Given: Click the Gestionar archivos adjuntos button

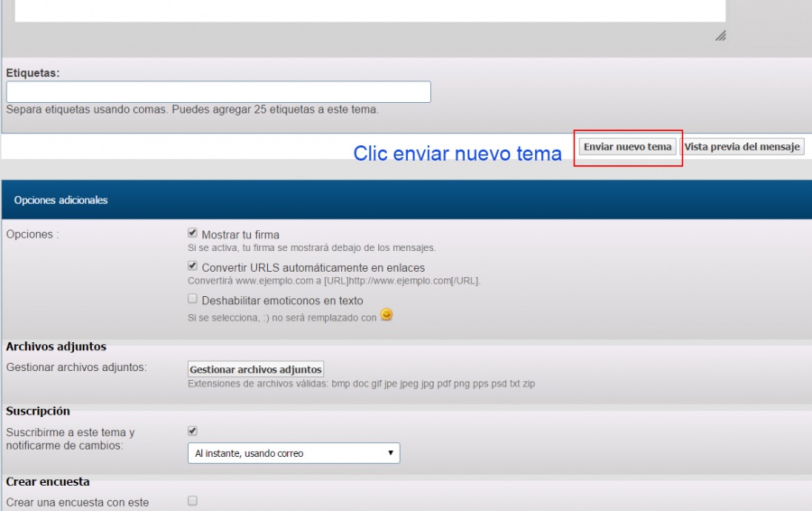Looking at the screenshot, I should coord(255,369).
